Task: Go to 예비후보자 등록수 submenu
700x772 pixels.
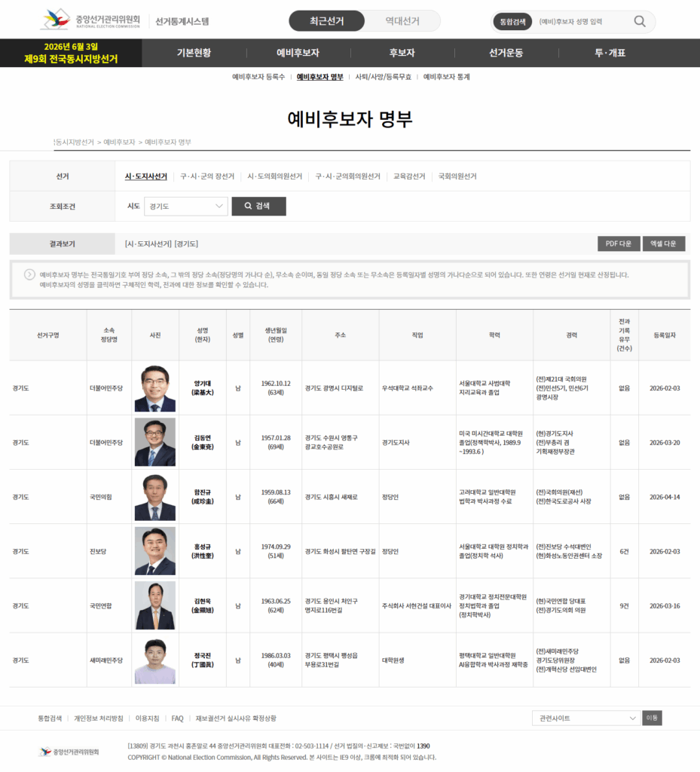Action: (x=258, y=77)
